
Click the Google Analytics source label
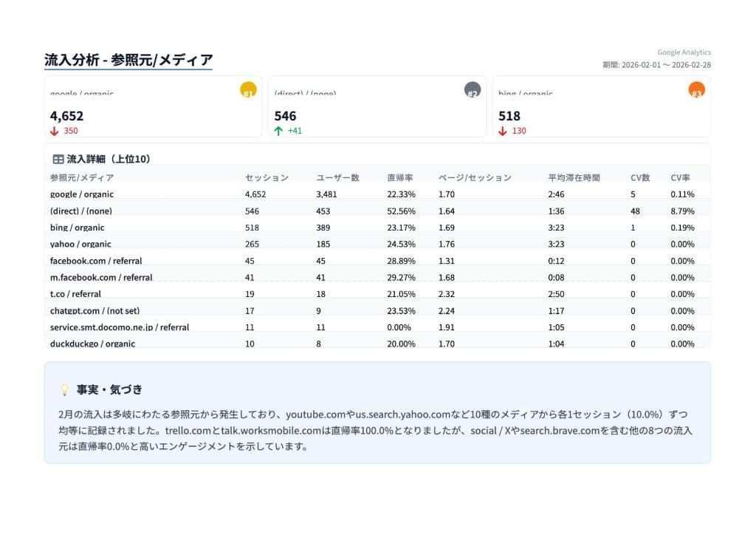pos(683,52)
